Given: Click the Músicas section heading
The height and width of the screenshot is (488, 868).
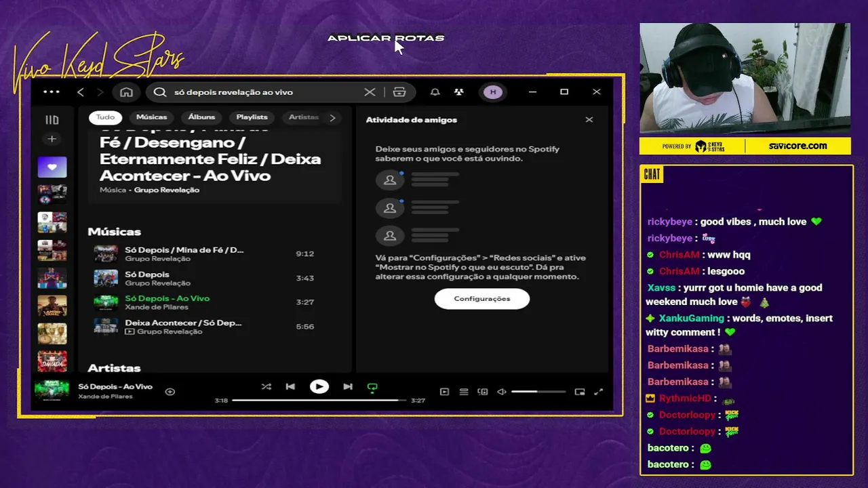Looking at the screenshot, I should 114,232.
